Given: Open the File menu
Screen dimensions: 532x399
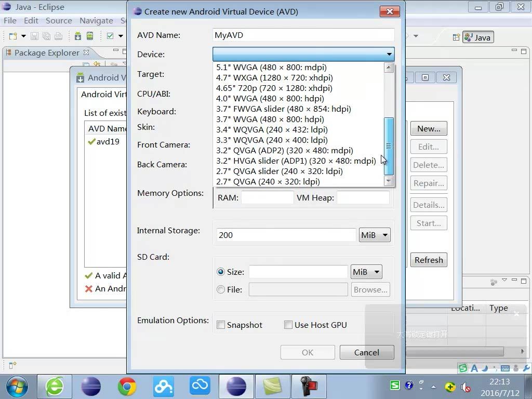Looking at the screenshot, I should pyautogui.click(x=10, y=21).
